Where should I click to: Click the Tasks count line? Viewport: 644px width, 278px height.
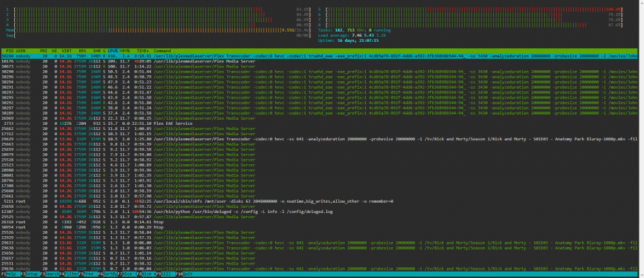click(x=354, y=30)
